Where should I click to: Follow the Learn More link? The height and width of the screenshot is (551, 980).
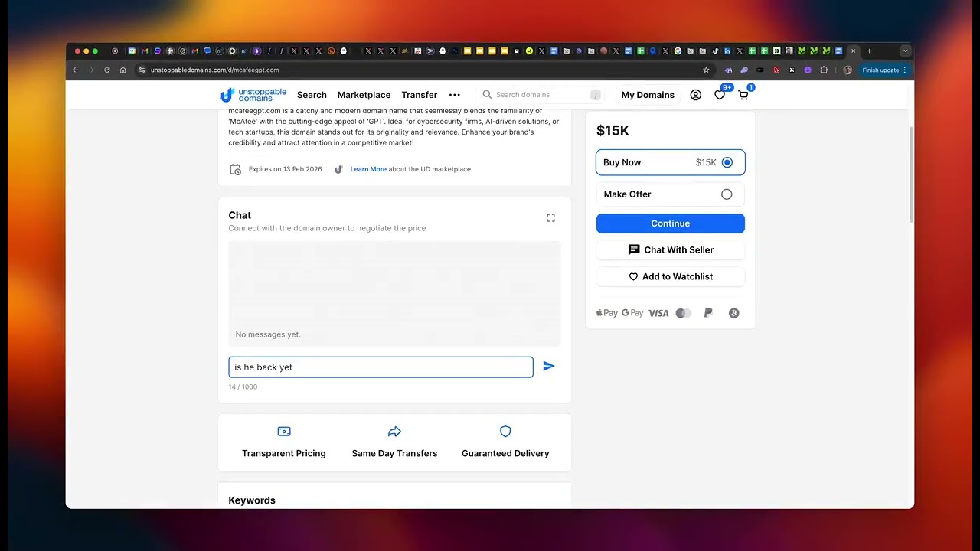point(368,169)
